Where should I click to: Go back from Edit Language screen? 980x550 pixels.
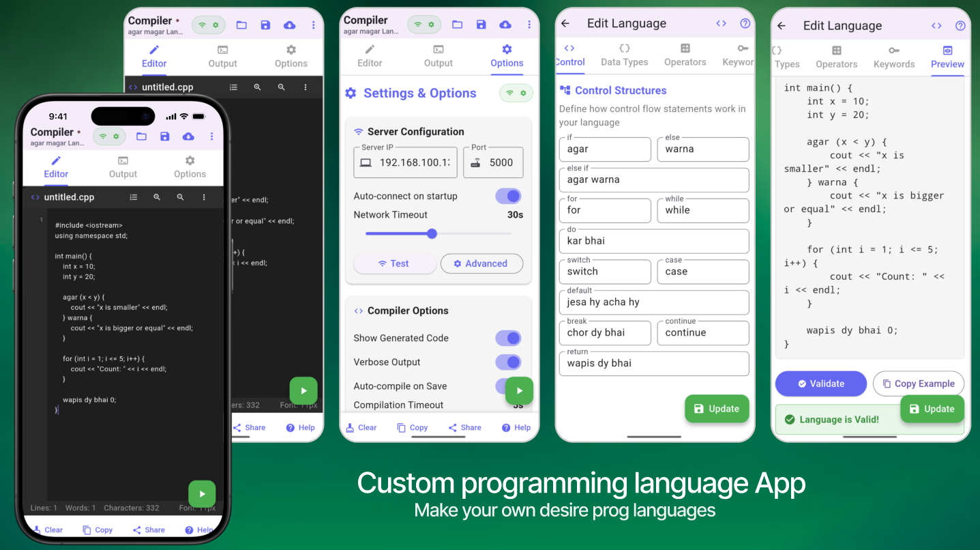pyautogui.click(x=565, y=23)
